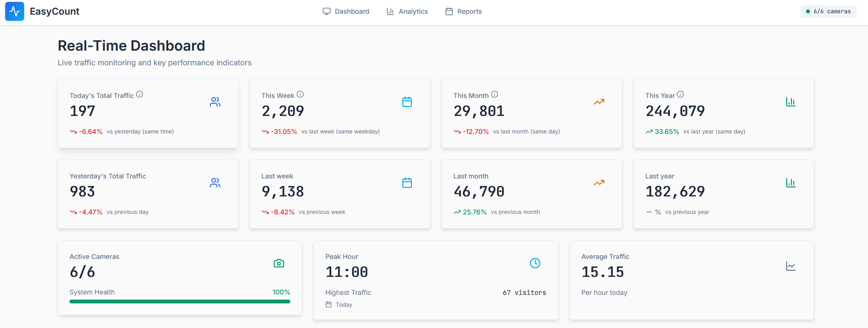The width and height of the screenshot is (868, 328).
Task: Click the Last week value 9,138
Action: coord(283,192)
